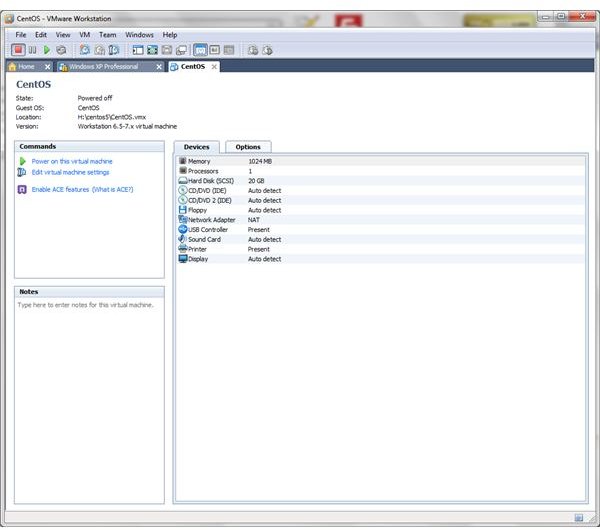600x530 pixels.
Task: Click the Commands panel header
Action: pos(89,147)
